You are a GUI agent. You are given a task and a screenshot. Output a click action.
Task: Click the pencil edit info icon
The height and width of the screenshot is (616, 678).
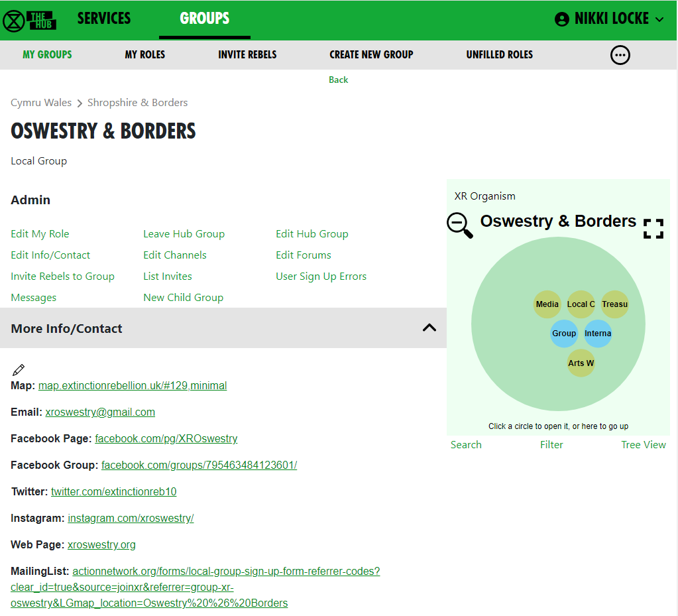pos(18,370)
